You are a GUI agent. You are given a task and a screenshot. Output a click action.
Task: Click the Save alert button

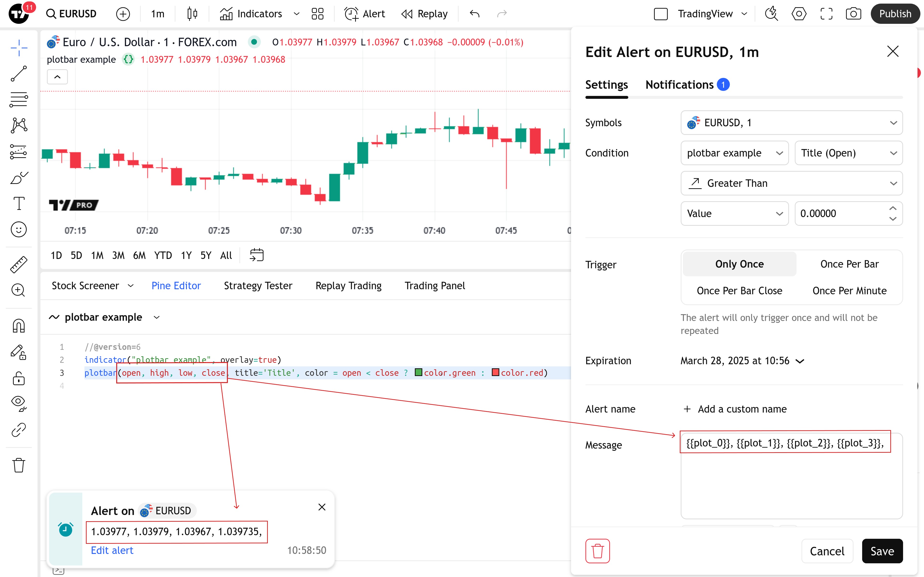click(x=882, y=551)
